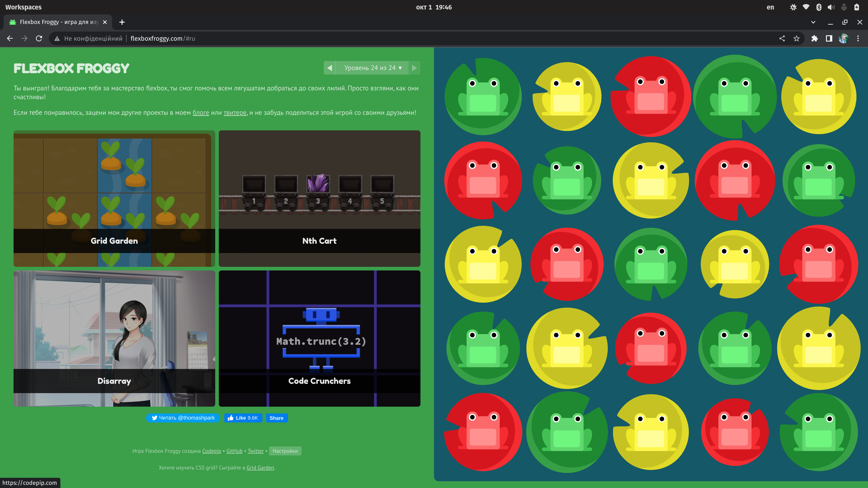The image size is (868, 488).
Task: Reload the page
Action: tap(39, 38)
